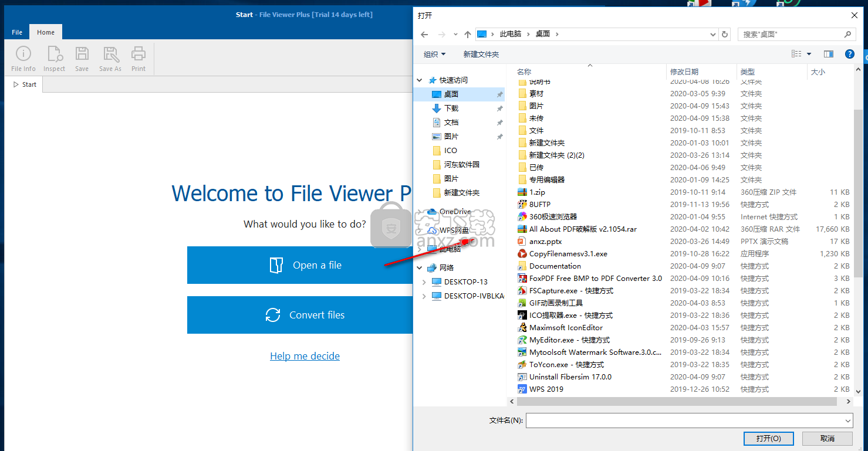Open the address bar history dropdown
Image resolution: width=868 pixels, height=451 pixels.
click(x=712, y=35)
